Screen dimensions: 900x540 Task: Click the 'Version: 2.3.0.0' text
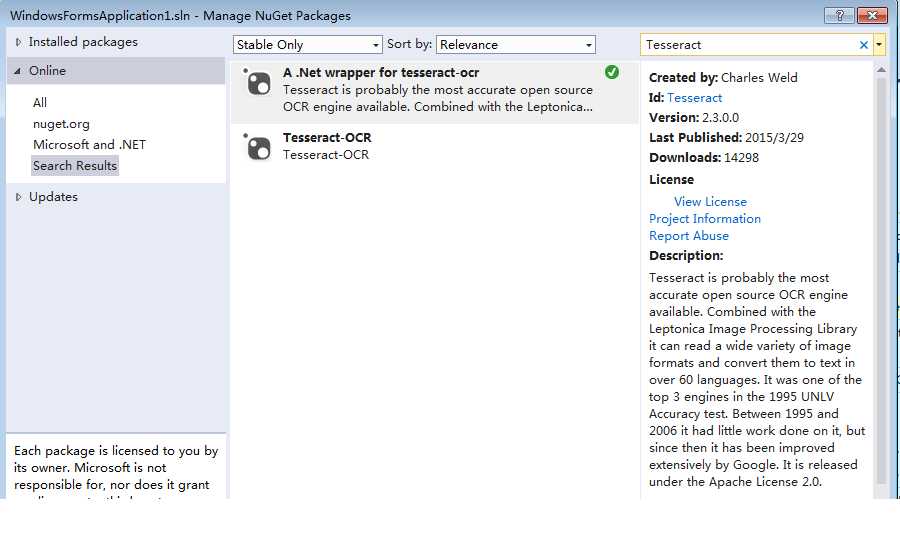point(694,118)
